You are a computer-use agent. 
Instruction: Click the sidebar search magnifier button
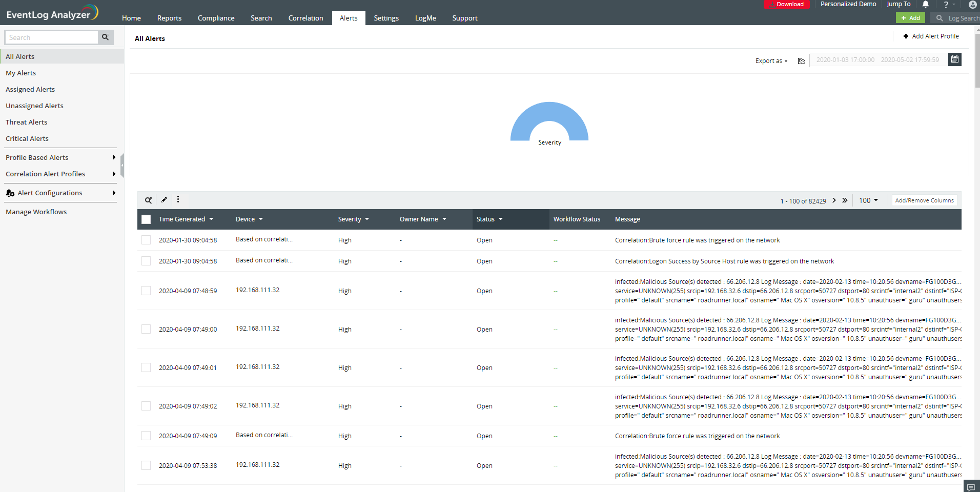pyautogui.click(x=106, y=37)
